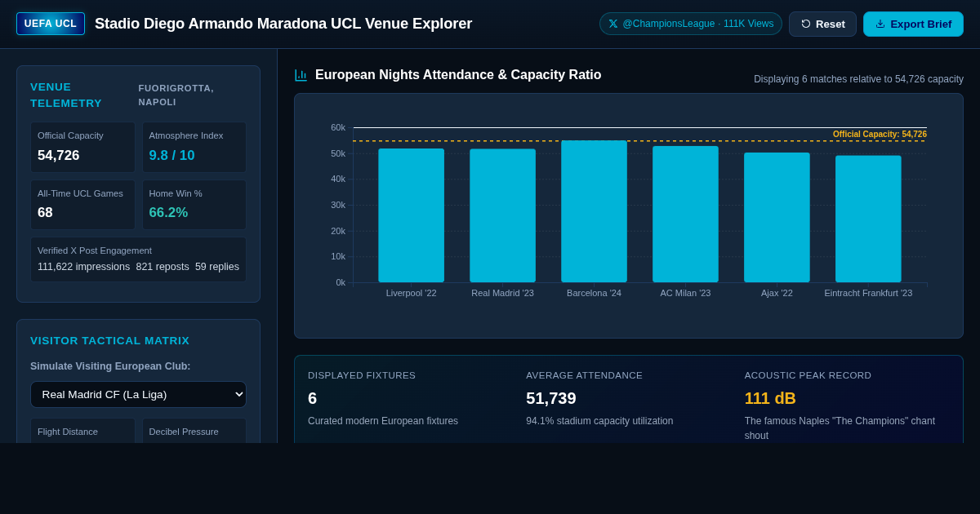Click the page title Stadio Diego Armando Maradona
The height and width of the screenshot is (514, 980).
[x=283, y=24]
